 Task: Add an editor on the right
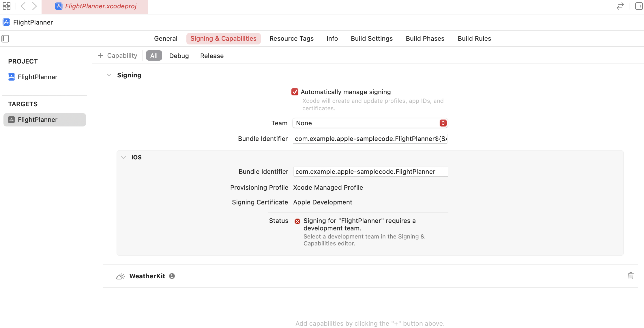click(639, 6)
